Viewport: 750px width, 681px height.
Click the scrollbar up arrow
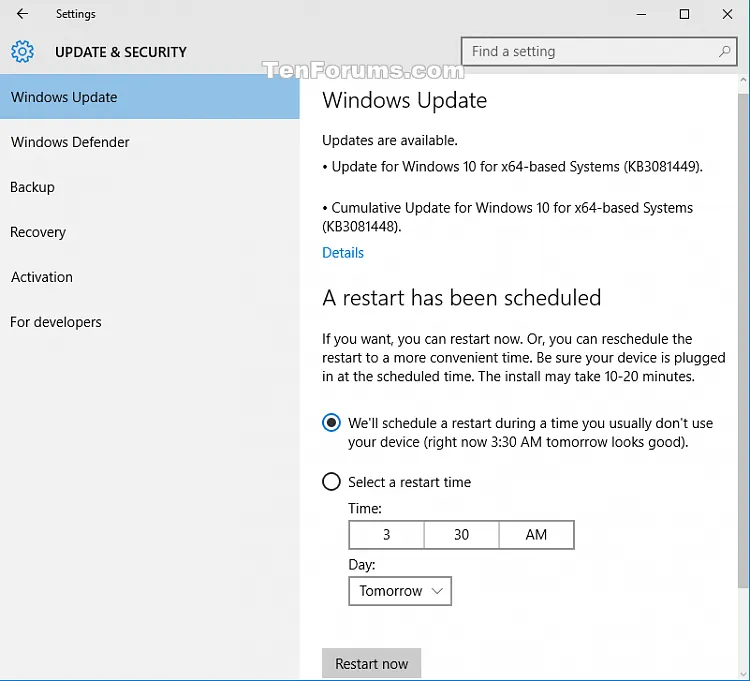coord(743,80)
